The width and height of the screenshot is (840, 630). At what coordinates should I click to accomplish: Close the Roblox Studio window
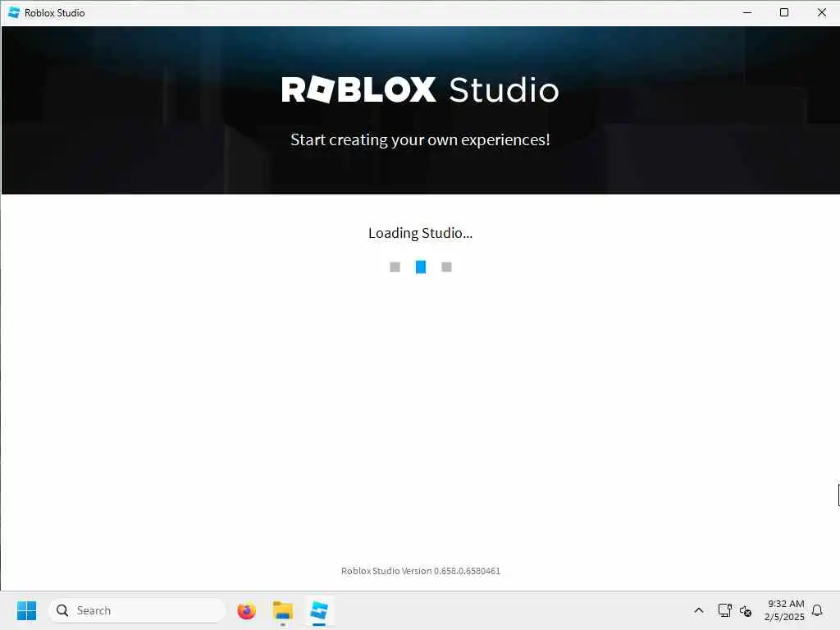click(x=822, y=12)
